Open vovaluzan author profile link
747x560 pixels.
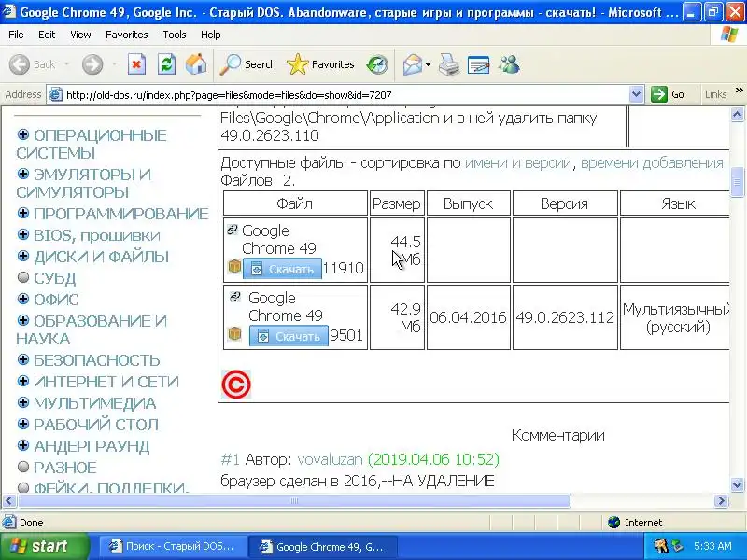330,459
